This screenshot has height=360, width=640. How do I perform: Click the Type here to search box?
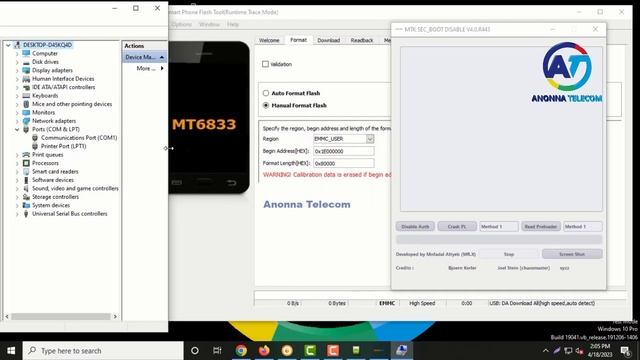pos(103,351)
